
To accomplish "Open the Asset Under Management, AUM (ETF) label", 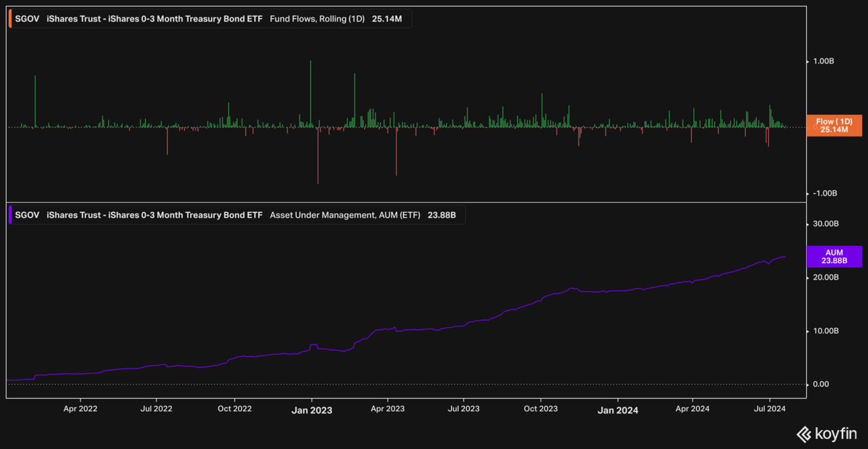I will [x=345, y=215].
